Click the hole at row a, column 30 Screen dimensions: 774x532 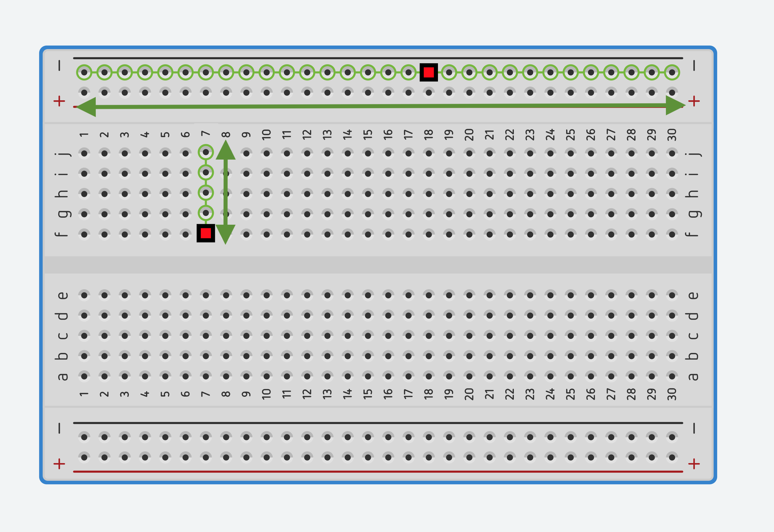[672, 376]
